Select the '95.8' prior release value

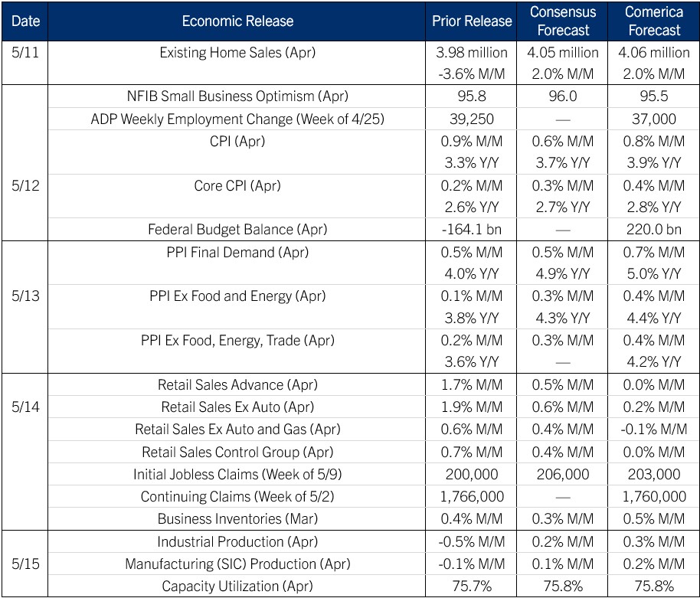pyautogui.click(x=472, y=96)
